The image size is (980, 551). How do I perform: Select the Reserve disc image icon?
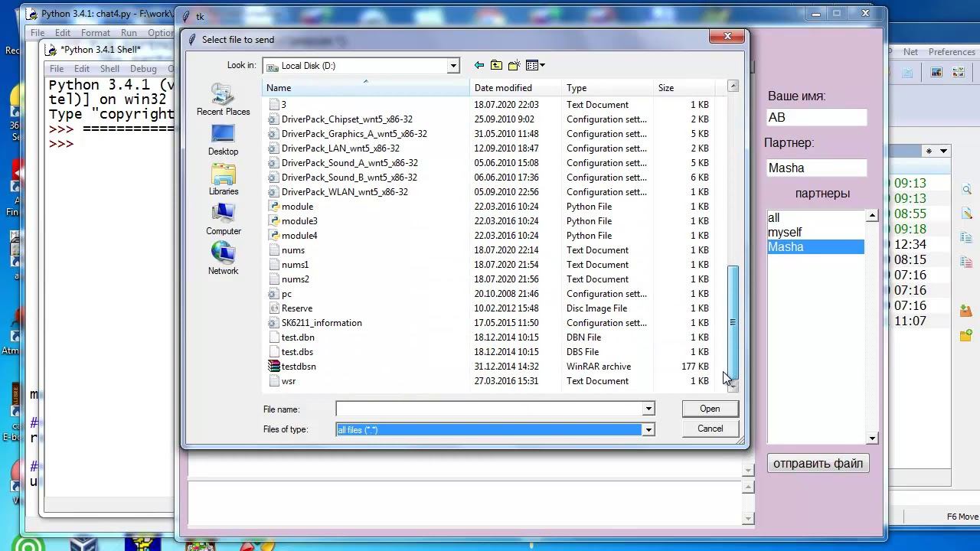[x=274, y=308]
